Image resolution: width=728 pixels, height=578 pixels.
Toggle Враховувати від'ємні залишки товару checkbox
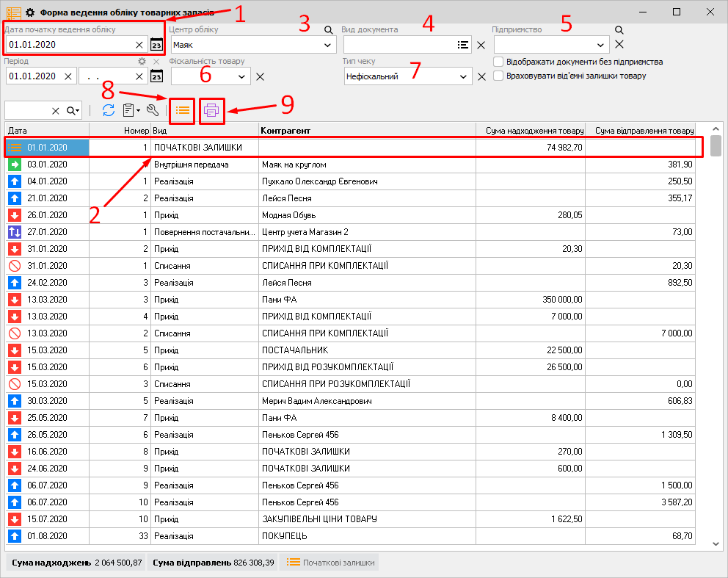click(x=499, y=76)
